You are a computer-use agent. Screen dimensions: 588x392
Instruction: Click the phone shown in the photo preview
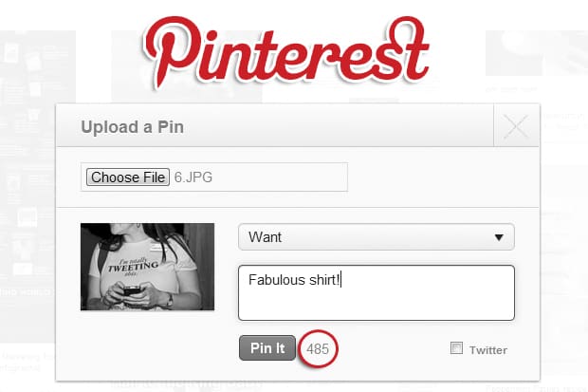click(132, 288)
